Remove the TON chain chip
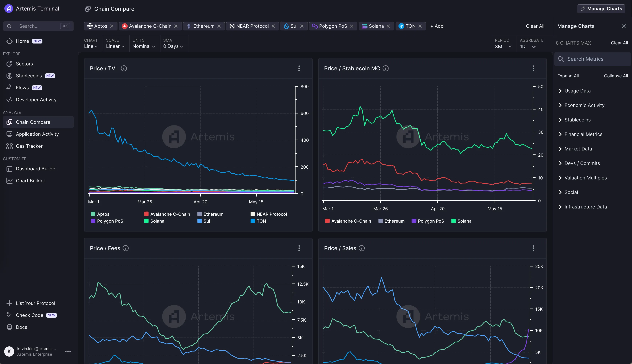 click(x=420, y=26)
